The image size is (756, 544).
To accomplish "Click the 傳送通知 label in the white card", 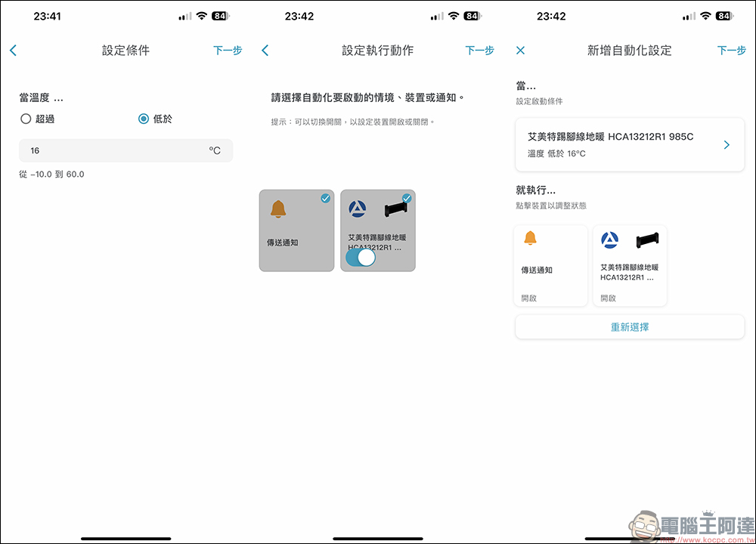I will (x=537, y=270).
